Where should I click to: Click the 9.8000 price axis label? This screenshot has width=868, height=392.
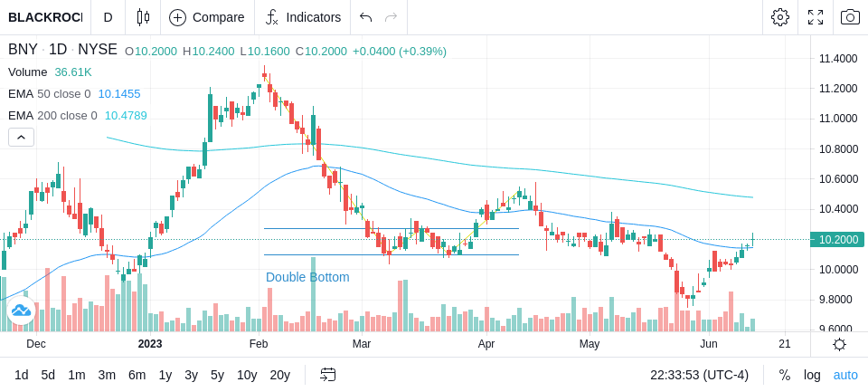(837, 300)
